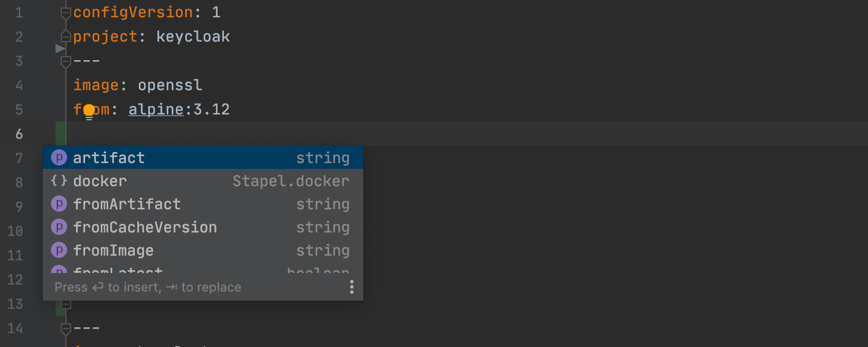Follow the underlined alpine link

(156, 110)
